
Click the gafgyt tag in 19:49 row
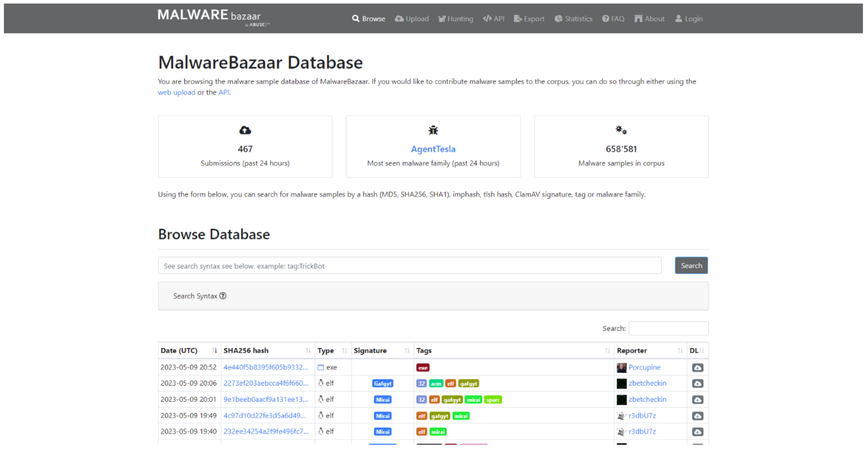pyautogui.click(x=440, y=416)
